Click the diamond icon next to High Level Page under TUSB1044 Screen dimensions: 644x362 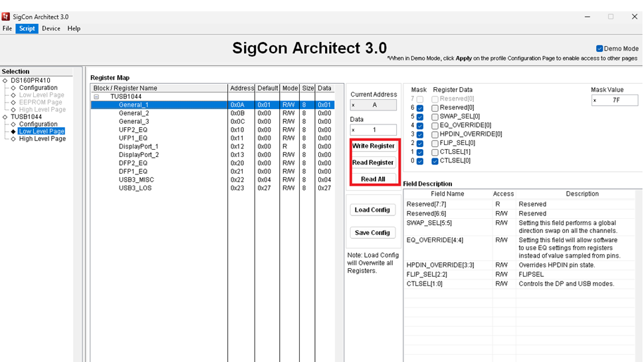(x=13, y=139)
